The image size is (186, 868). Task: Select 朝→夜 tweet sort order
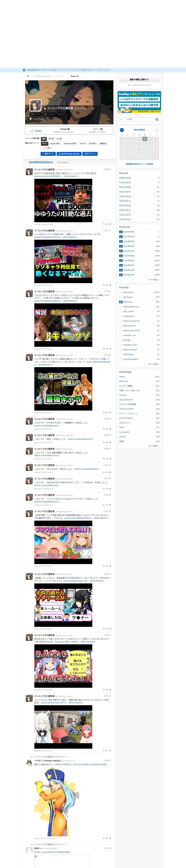tap(51, 139)
